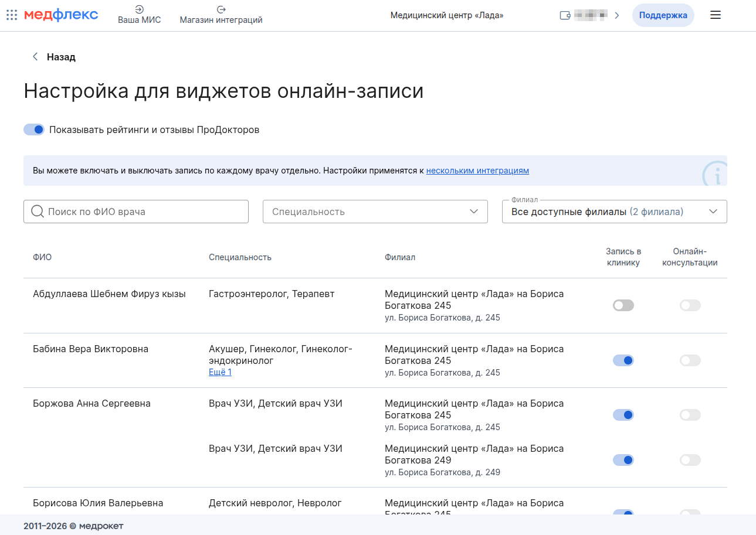The image size is (756, 535).
Task: Toggle Боржова online consultations at Богаткова 245
Action: pos(690,415)
